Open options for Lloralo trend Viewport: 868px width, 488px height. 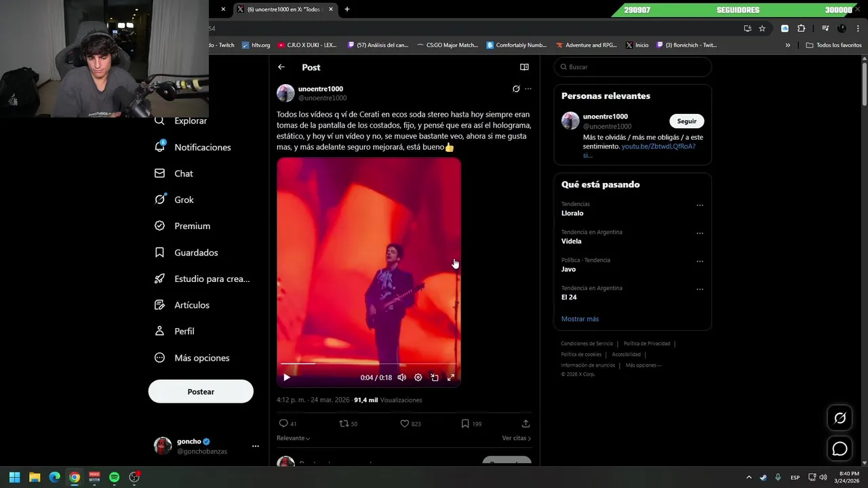coord(700,205)
